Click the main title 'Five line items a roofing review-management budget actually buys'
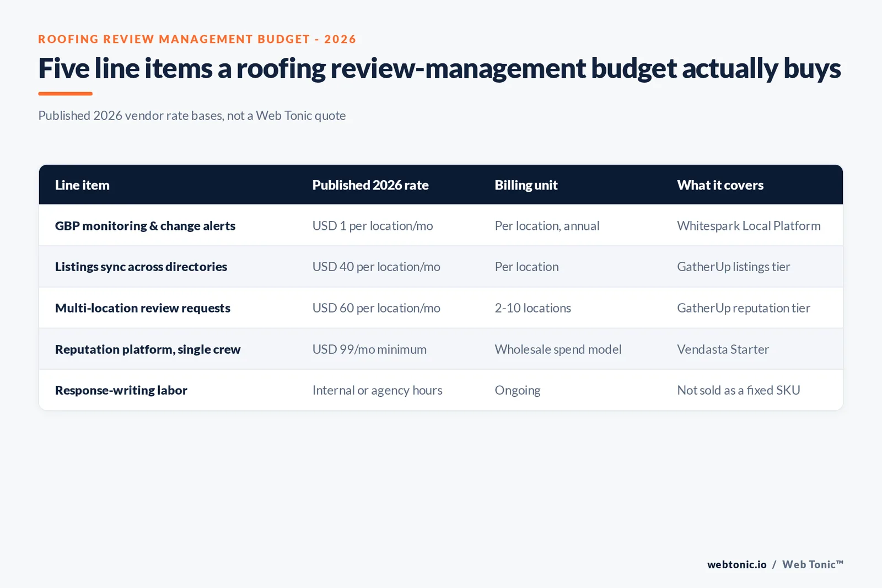The width and height of the screenshot is (882, 588). coord(439,69)
